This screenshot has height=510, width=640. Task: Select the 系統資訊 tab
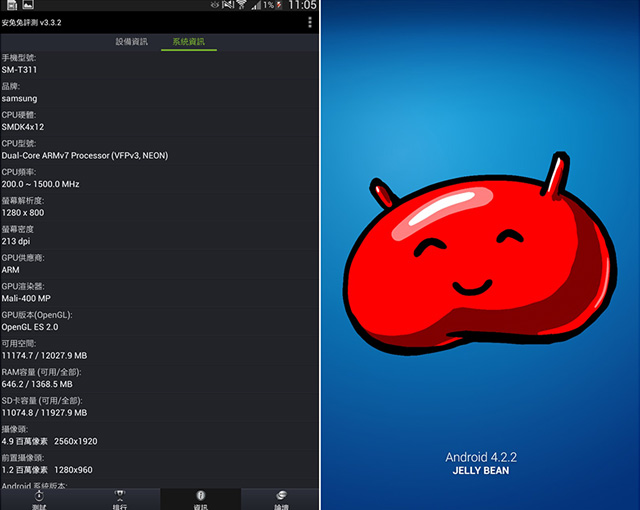pyautogui.click(x=189, y=42)
